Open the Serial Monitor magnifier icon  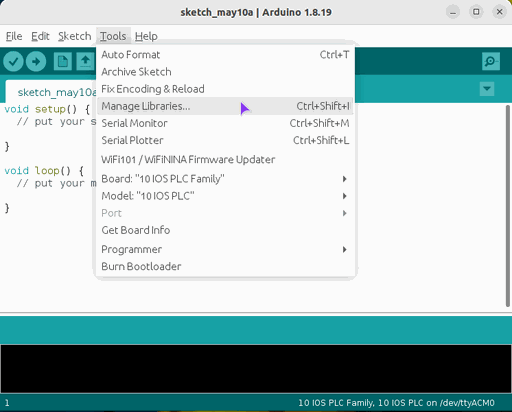491,61
